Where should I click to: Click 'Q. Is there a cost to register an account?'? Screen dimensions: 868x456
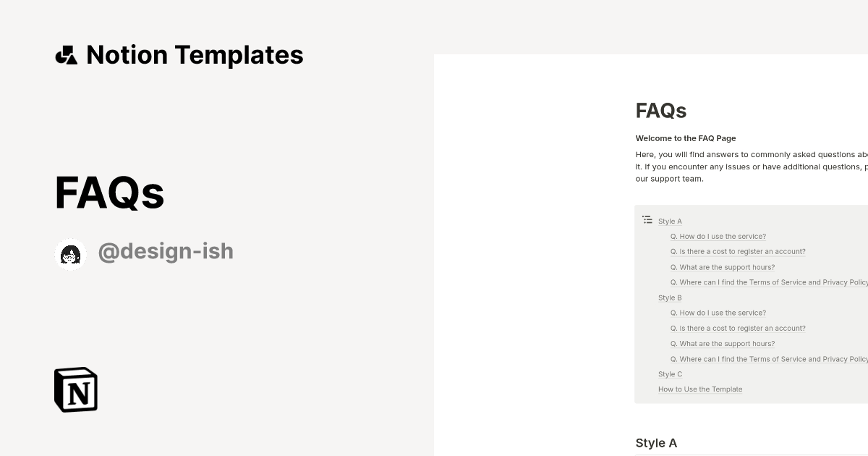(738, 251)
